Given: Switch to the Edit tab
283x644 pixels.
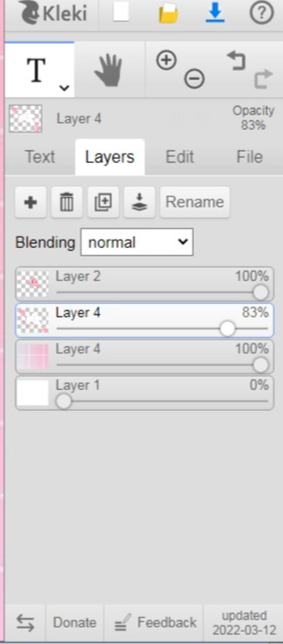Looking at the screenshot, I should click(180, 157).
